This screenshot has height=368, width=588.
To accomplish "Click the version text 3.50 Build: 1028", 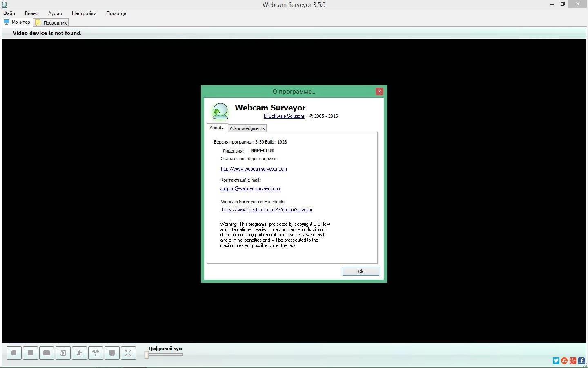I will 271,142.
